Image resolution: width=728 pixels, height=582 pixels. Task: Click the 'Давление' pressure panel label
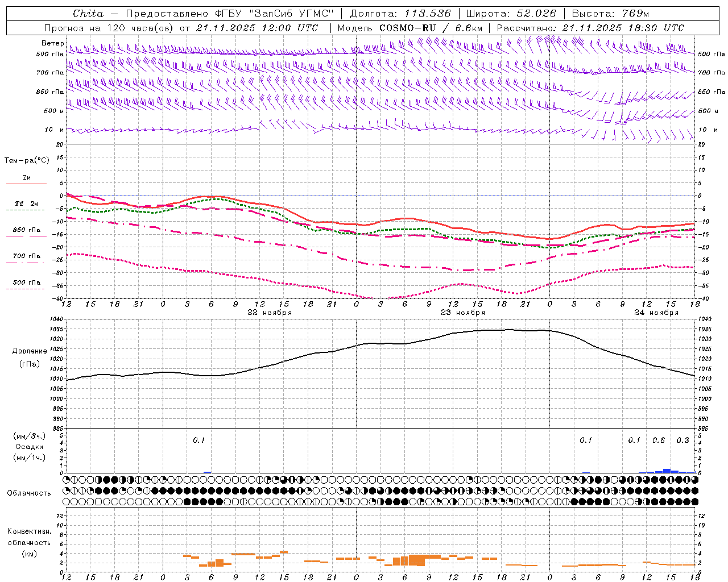[30, 351]
